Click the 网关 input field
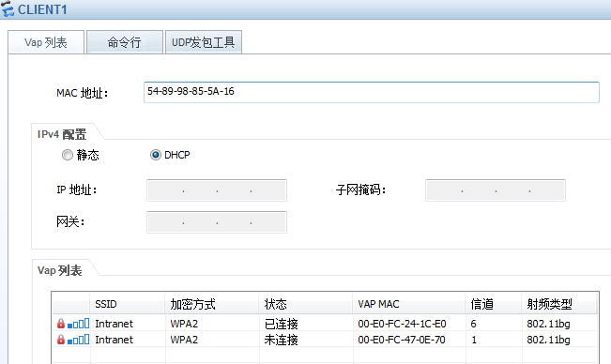This screenshot has width=611, height=364. point(217,222)
